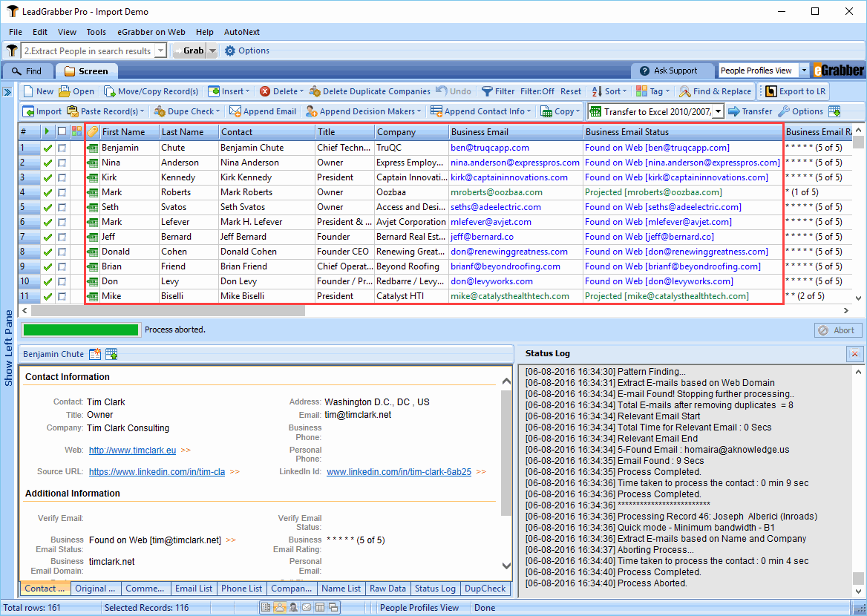
Task: Click the Reset filter button
Action: click(571, 92)
